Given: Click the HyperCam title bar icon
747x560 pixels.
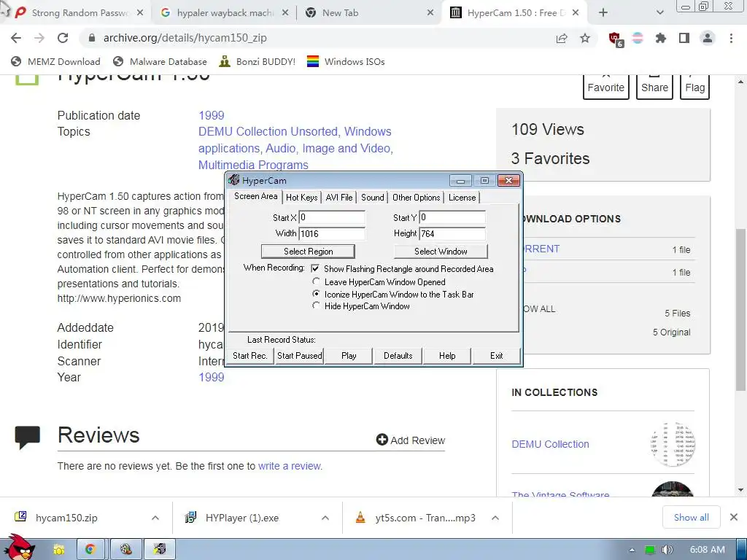Looking at the screenshot, I should pos(233,180).
